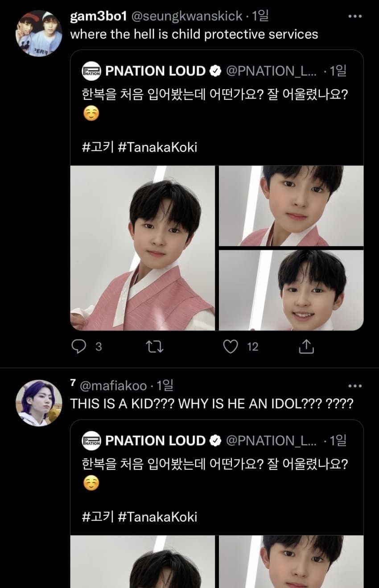Image resolution: width=379 pixels, height=588 pixels.
Task: Open the @seungkwanskick username link
Action: pos(187,17)
